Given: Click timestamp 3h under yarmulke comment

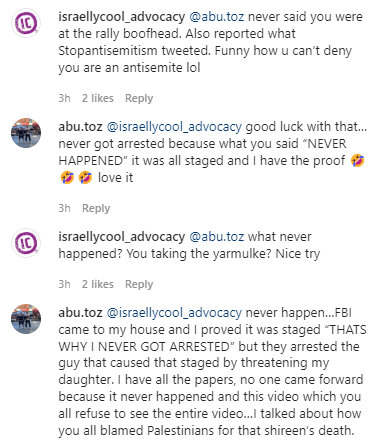Looking at the screenshot, I should pyautogui.click(x=64, y=284).
